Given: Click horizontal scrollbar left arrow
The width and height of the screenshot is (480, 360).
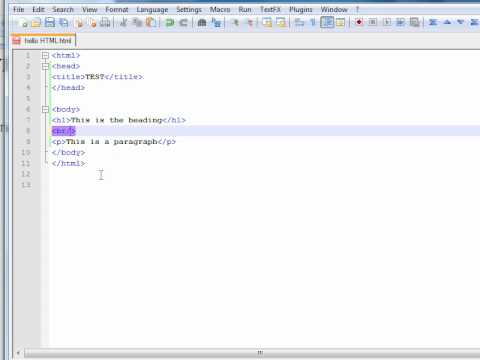Looking at the screenshot, I should click(x=18, y=352).
